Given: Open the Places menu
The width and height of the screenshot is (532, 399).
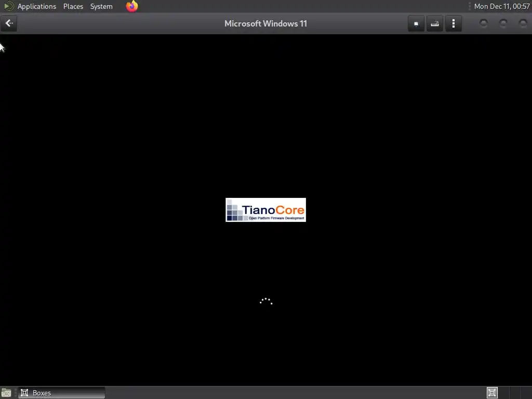Looking at the screenshot, I should point(73,6).
